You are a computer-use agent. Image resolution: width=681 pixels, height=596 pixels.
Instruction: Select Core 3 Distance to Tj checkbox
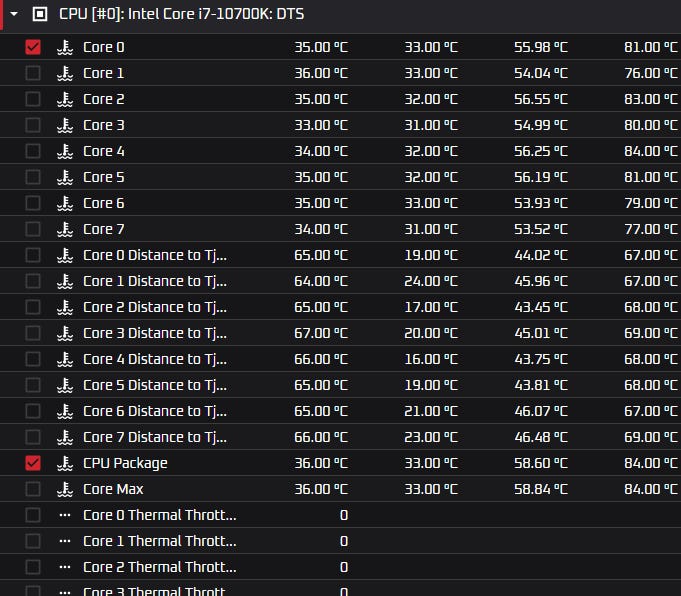[33, 333]
